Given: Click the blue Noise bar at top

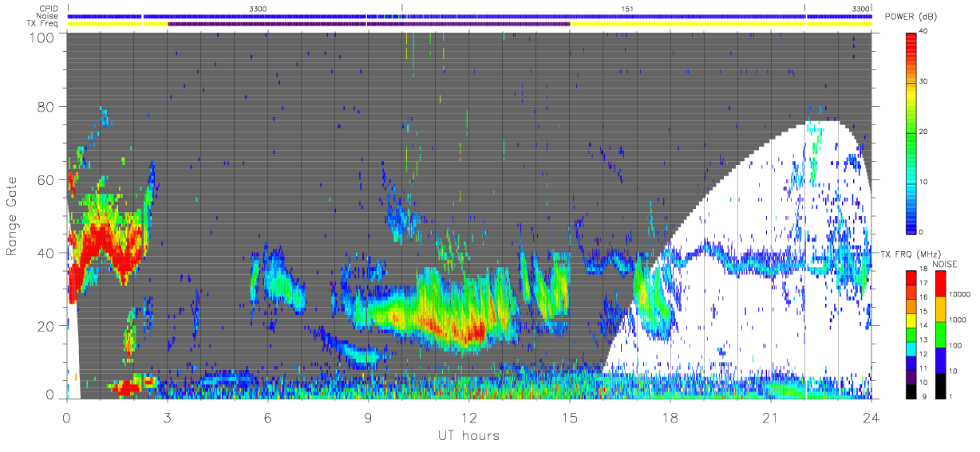Looking at the screenshot, I should pyautogui.click(x=469, y=16).
